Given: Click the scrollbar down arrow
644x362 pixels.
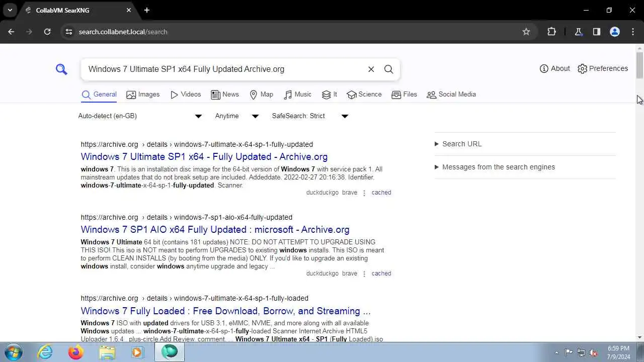Looking at the screenshot, I should 639,337.
